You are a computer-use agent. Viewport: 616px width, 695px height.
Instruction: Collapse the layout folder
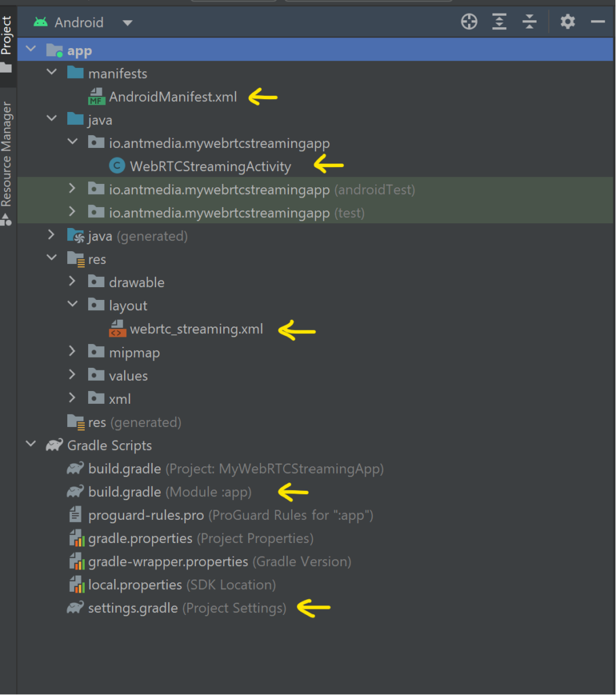pyautogui.click(x=73, y=303)
